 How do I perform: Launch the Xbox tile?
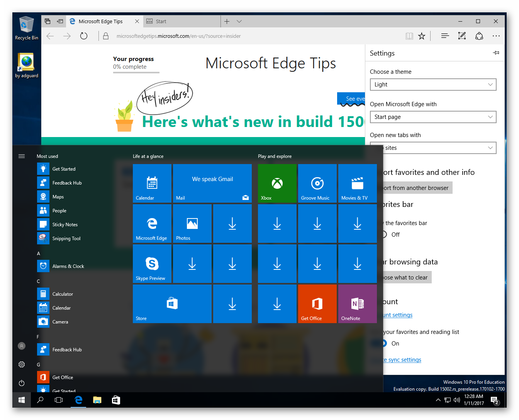[x=277, y=183]
